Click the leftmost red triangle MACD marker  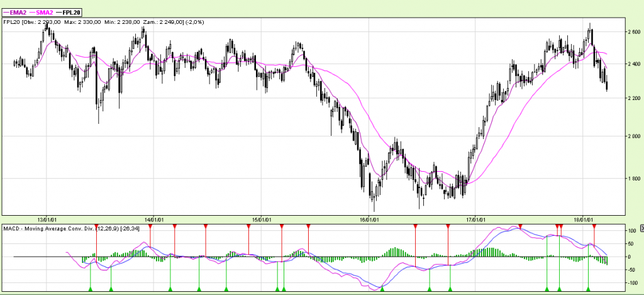[96, 226]
